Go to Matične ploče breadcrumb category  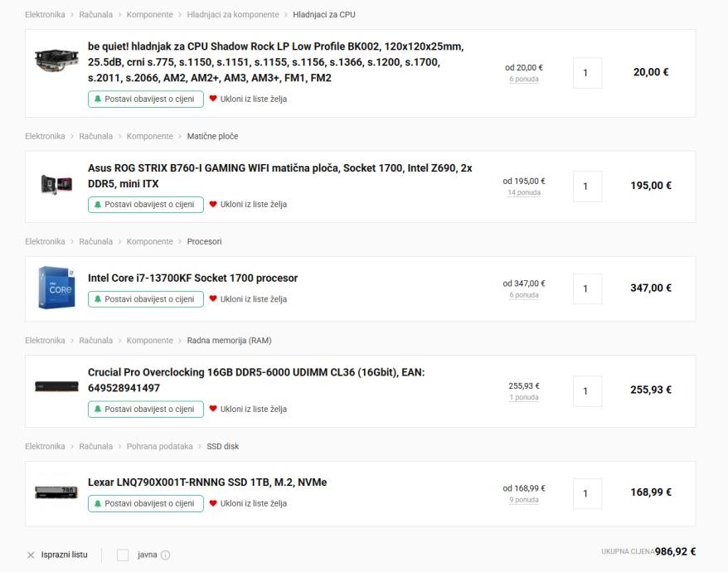click(212, 136)
